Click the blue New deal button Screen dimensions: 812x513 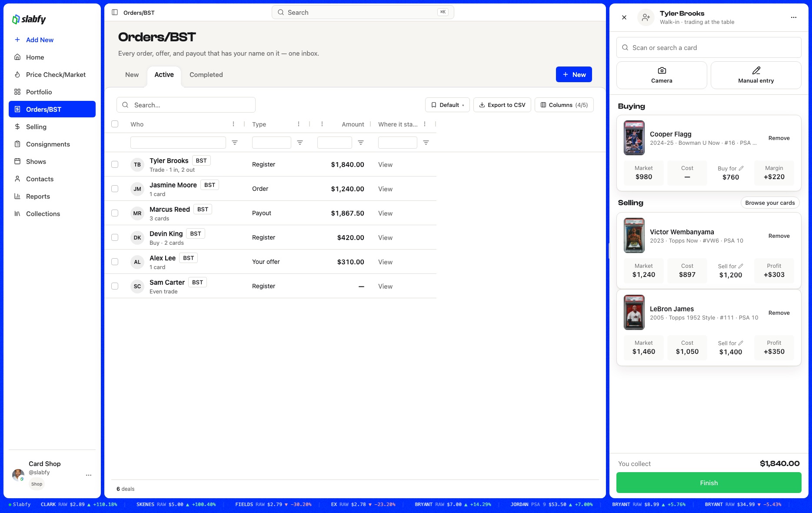(574, 74)
